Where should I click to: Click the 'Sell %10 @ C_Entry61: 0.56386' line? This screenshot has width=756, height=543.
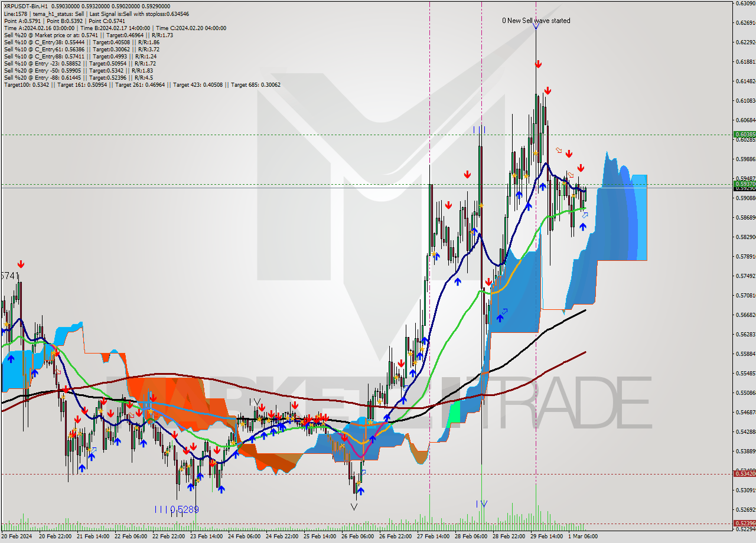(82, 49)
